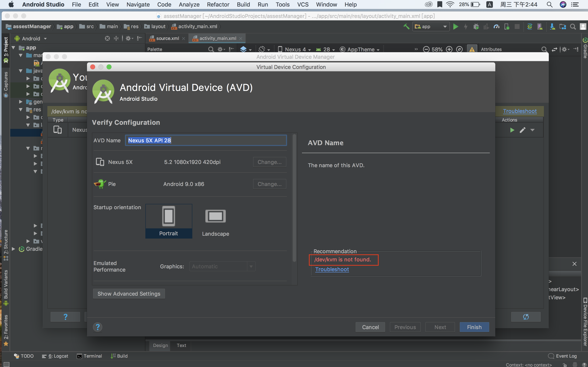
Task: Click the help question mark in wizard
Action: click(x=98, y=327)
